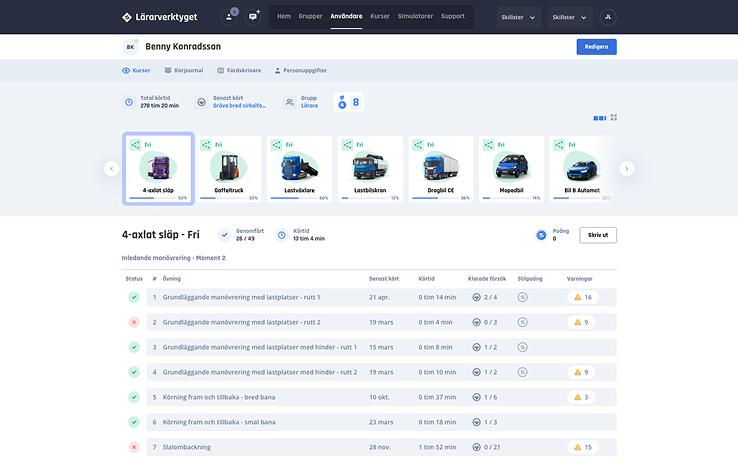This screenshot has width=738, height=472.
Task: Toggle green status check on exercise 1
Action: tap(134, 297)
